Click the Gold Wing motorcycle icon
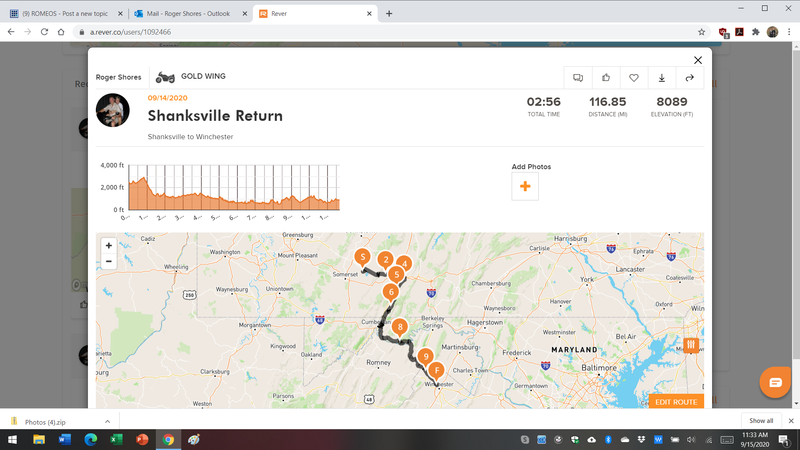Viewport: 800px width, 450px height. click(x=165, y=77)
